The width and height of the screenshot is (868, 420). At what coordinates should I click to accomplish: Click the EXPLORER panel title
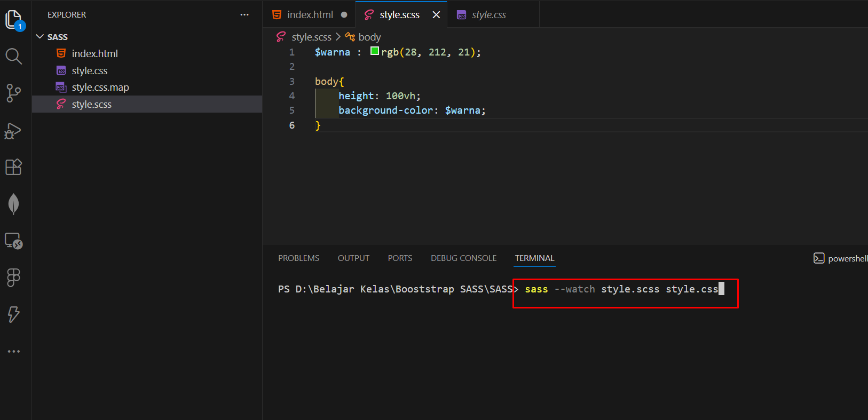[x=67, y=15]
